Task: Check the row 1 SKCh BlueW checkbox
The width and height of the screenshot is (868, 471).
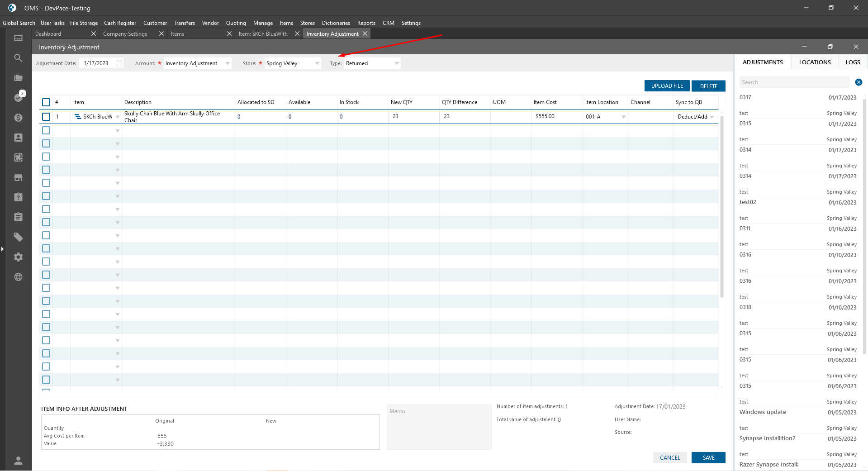Action: [x=46, y=117]
